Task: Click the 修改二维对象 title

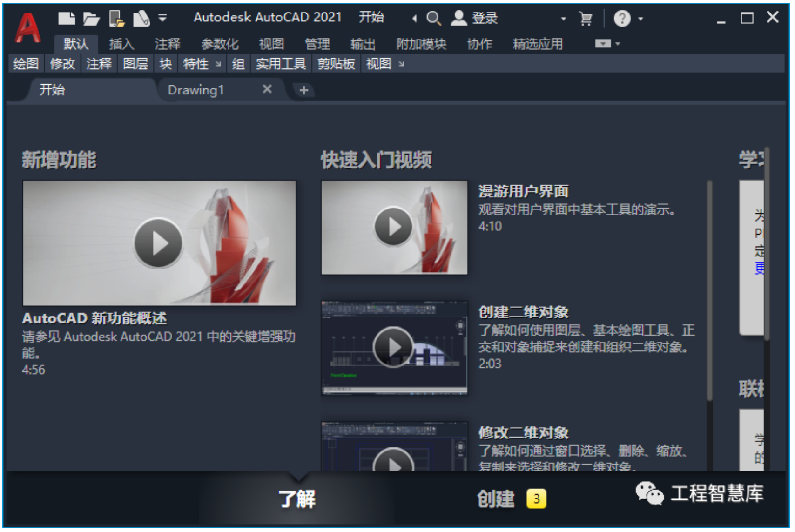Action: 524,432
